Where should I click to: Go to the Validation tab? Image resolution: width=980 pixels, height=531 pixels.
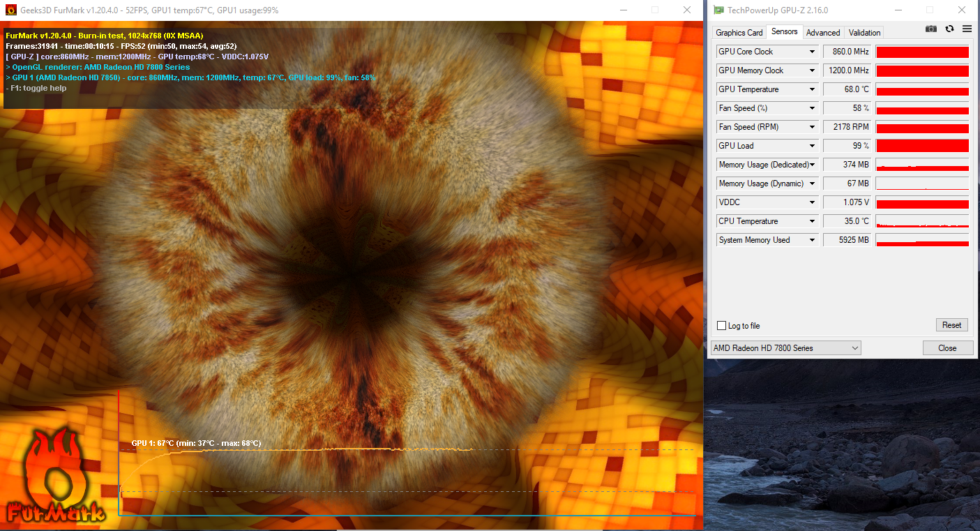(x=864, y=33)
